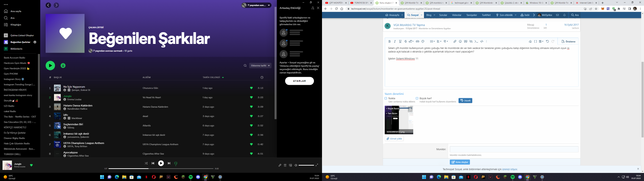The height and width of the screenshot is (181, 644).
Task: Undo the last change in forum editor
Action: coord(547,42)
